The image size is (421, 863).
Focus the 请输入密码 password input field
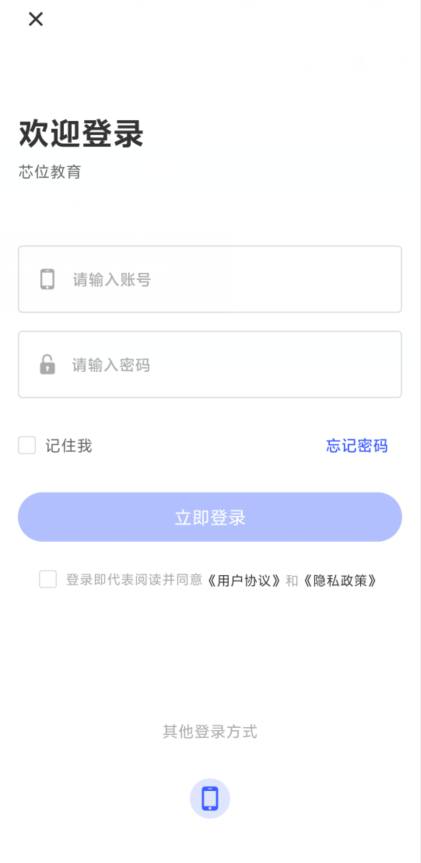(x=210, y=364)
